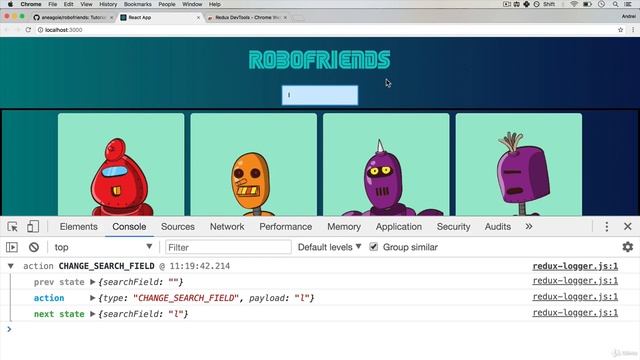Select the React App browser tab

[160, 18]
